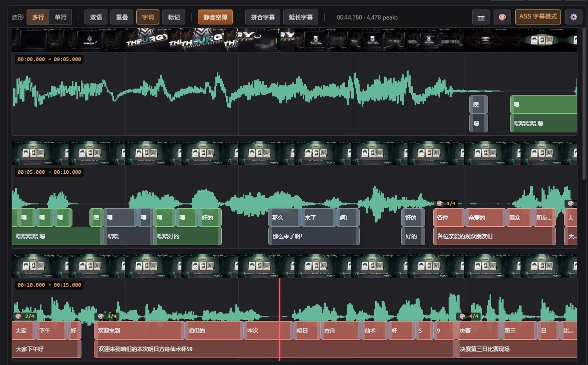Image resolution: width=588 pixels, height=365 pixels.
Task: Click the word block 下午
Action: tap(51, 331)
